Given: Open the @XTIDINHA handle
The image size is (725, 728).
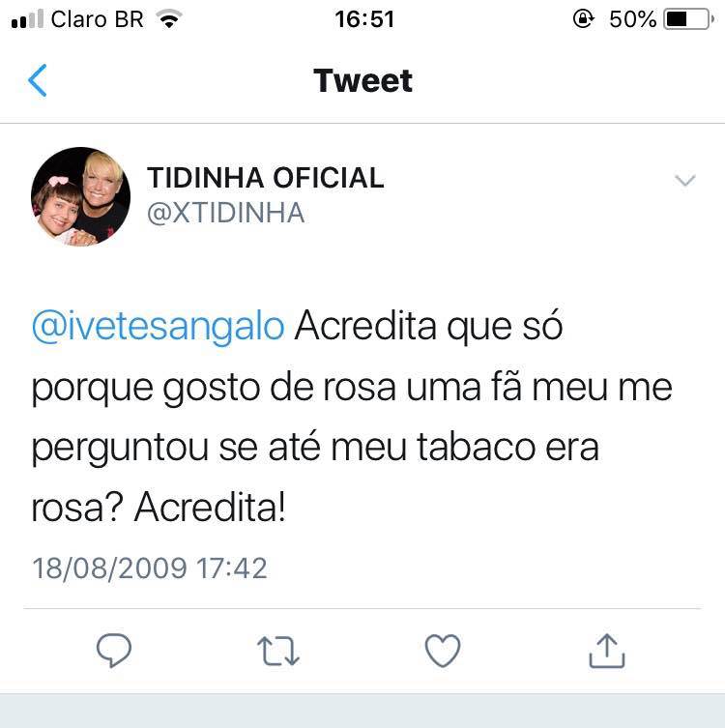Looking at the screenshot, I should coord(225,213).
